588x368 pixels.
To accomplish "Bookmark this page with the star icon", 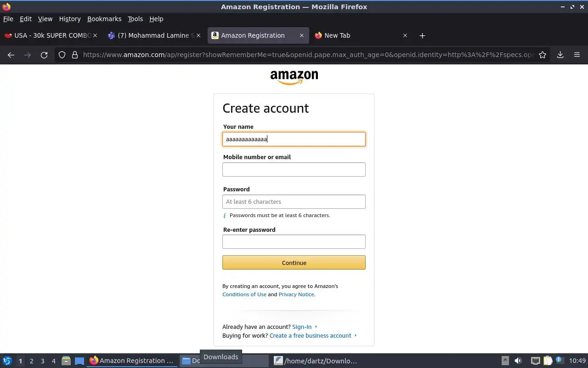I will pos(543,55).
